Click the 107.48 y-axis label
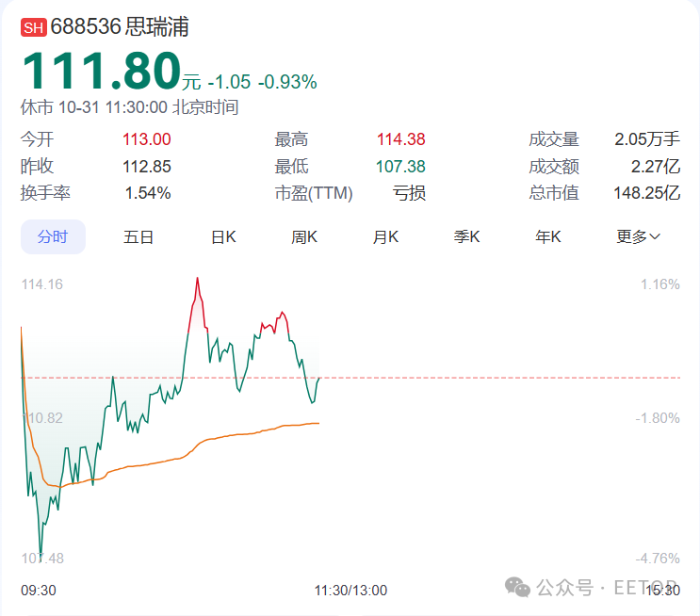This screenshot has width=700, height=616. (42, 558)
